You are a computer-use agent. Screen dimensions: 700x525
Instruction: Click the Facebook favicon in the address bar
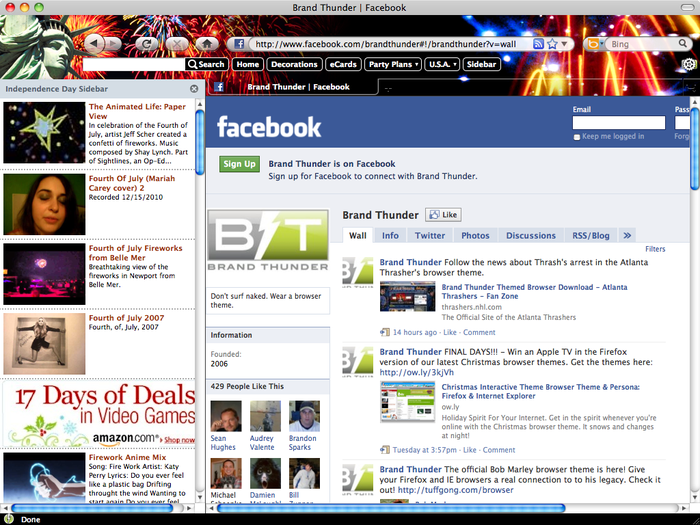coord(239,44)
